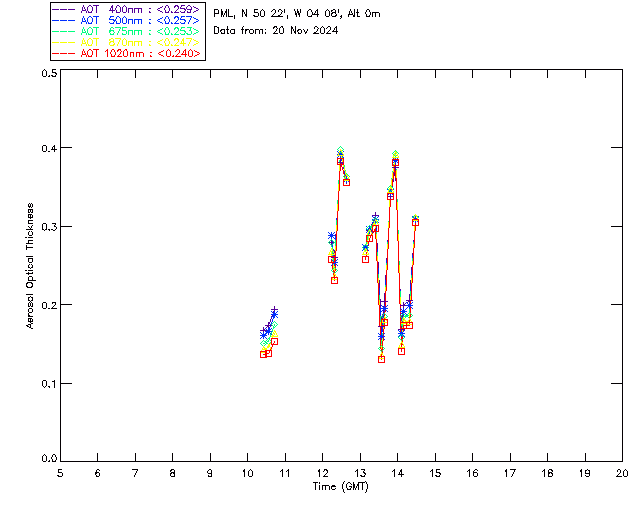640x512 pixels.
Task: Click the 0.4 y-axis tick label
Action: [49, 148]
